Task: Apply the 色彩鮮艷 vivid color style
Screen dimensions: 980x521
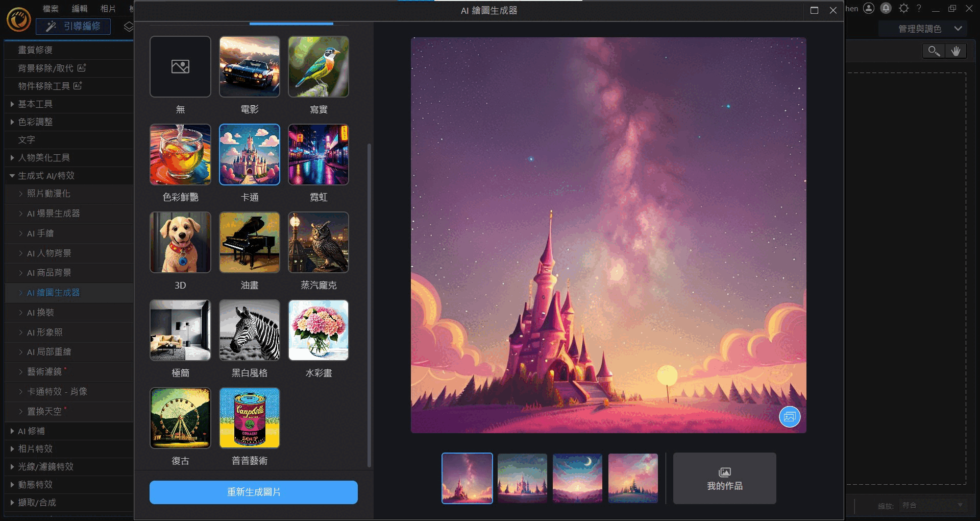Action: (x=180, y=154)
